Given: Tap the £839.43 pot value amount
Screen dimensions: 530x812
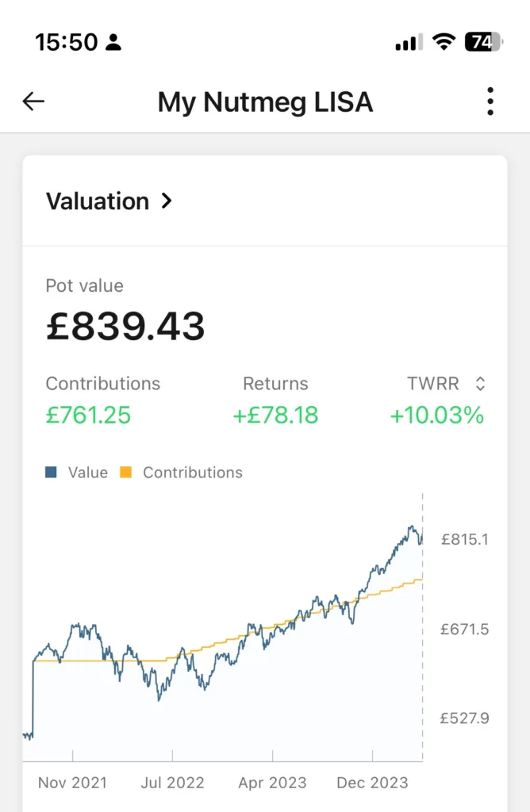Looking at the screenshot, I should [125, 326].
